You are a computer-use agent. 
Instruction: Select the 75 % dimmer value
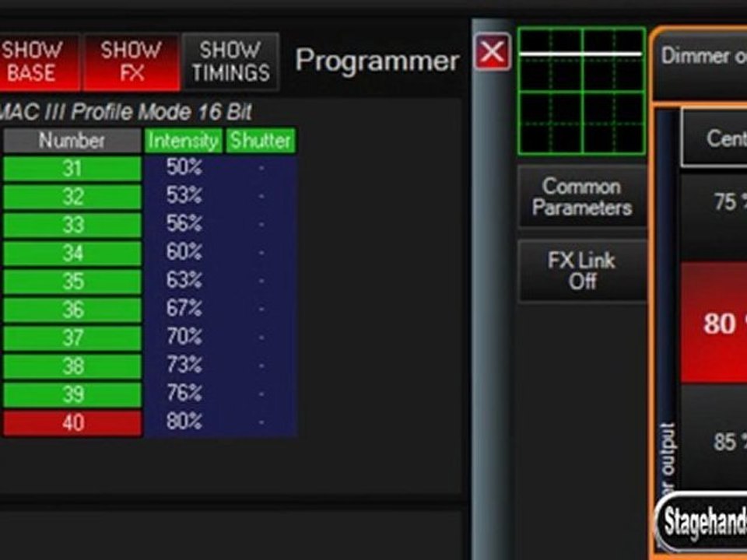714,217
